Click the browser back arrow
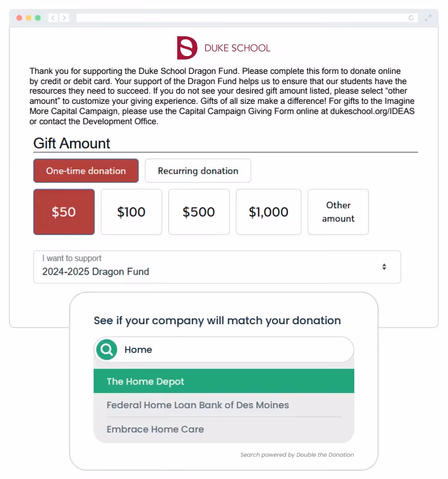The width and height of the screenshot is (448, 479). coord(53,18)
